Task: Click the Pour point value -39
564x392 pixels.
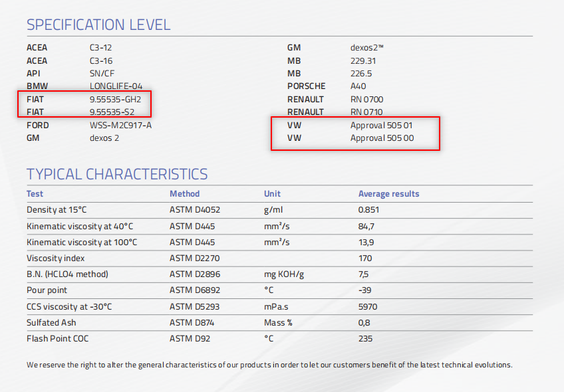Action: tap(365, 290)
